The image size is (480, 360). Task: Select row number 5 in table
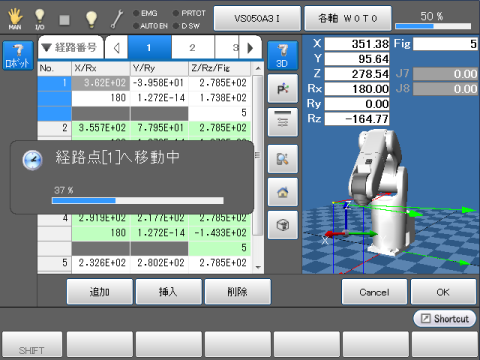pyautogui.click(x=54, y=263)
